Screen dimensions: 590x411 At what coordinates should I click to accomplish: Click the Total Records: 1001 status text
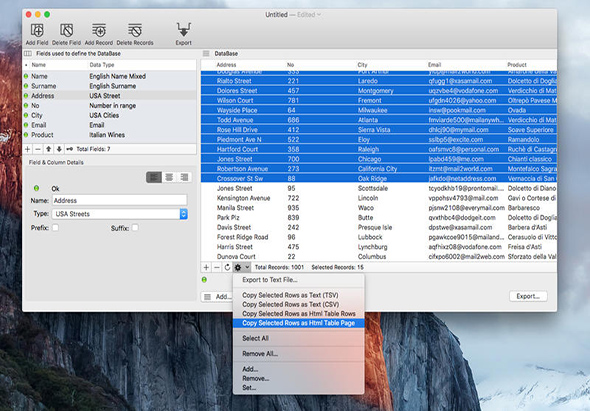click(279, 268)
